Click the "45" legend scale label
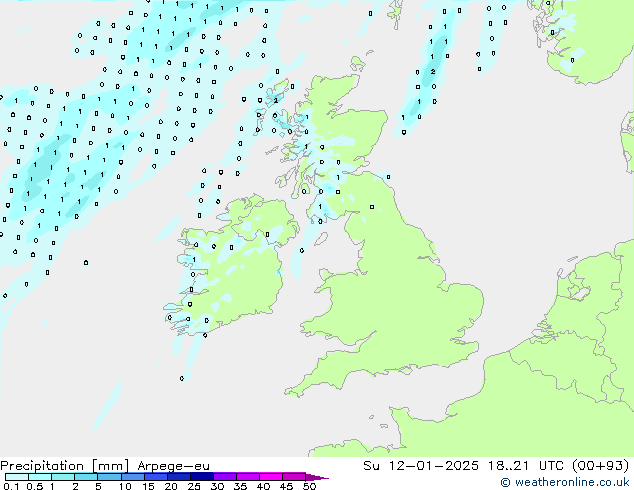This screenshot has width=634, height=490. pos(286,486)
